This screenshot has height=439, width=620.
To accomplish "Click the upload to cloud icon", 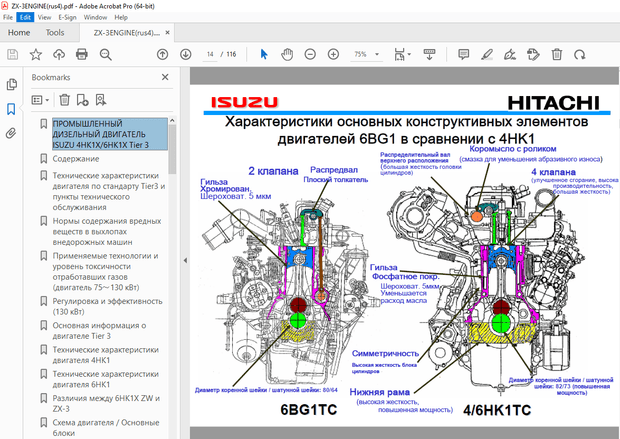I will coord(59,54).
